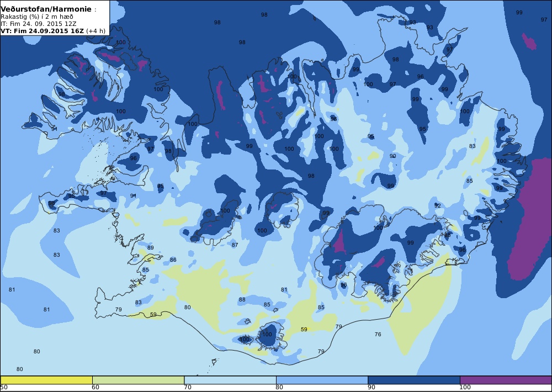
Task: Click the '88' humidity value on the map
Action: point(242,300)
